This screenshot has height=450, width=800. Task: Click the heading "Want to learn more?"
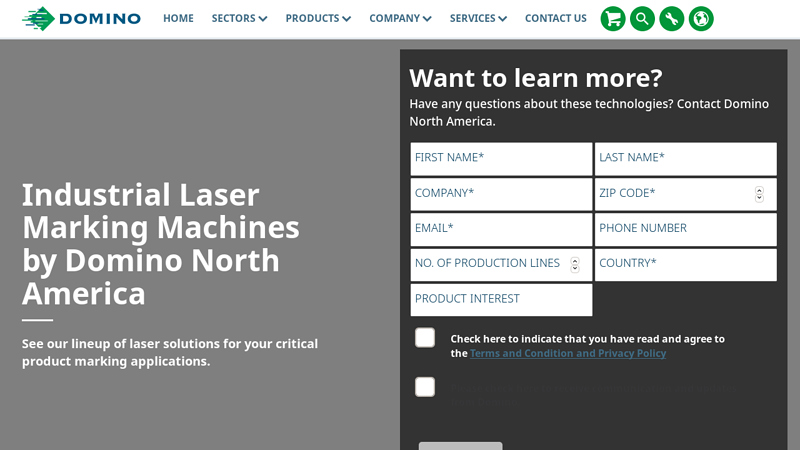536,78
